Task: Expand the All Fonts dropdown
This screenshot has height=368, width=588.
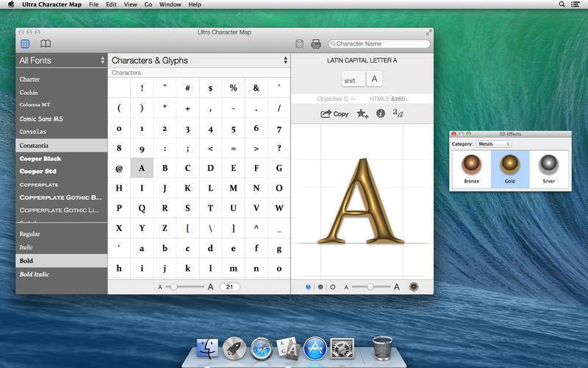Action: coord(62,60)
